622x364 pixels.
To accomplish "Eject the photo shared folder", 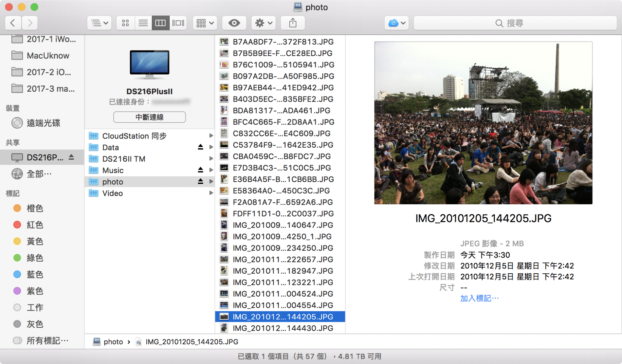I will coord(201,181).
